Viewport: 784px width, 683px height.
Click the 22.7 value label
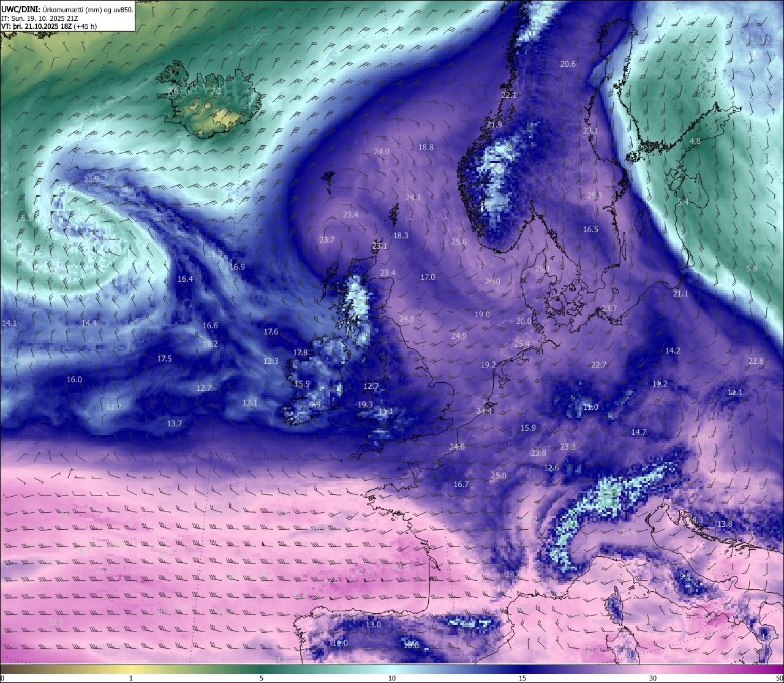(598, 364)
